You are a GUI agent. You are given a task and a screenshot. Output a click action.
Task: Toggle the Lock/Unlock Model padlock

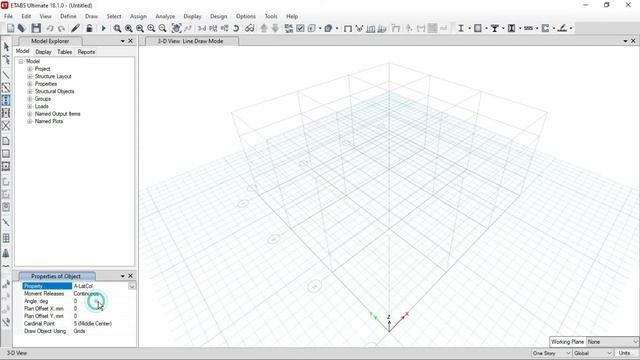tap(89, 28)
